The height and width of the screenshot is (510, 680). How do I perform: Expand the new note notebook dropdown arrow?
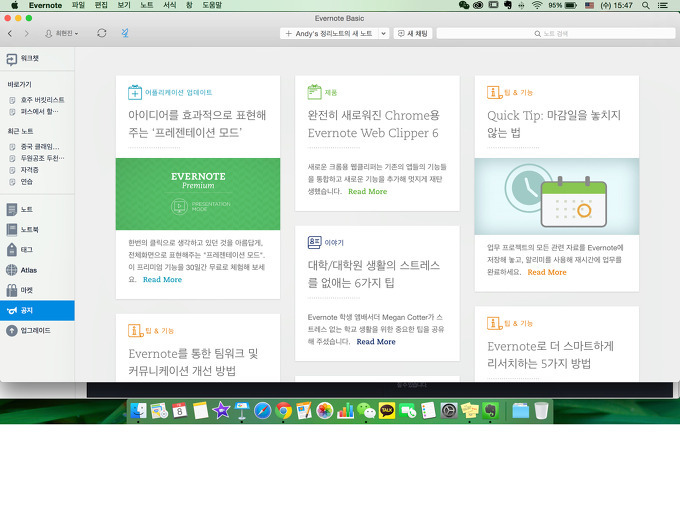(383, 33)
